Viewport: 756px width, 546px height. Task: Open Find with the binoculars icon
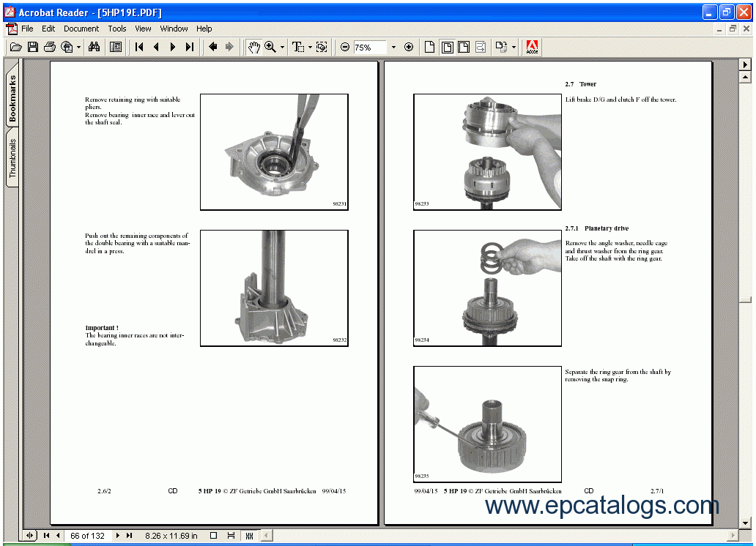click(94, 47)
